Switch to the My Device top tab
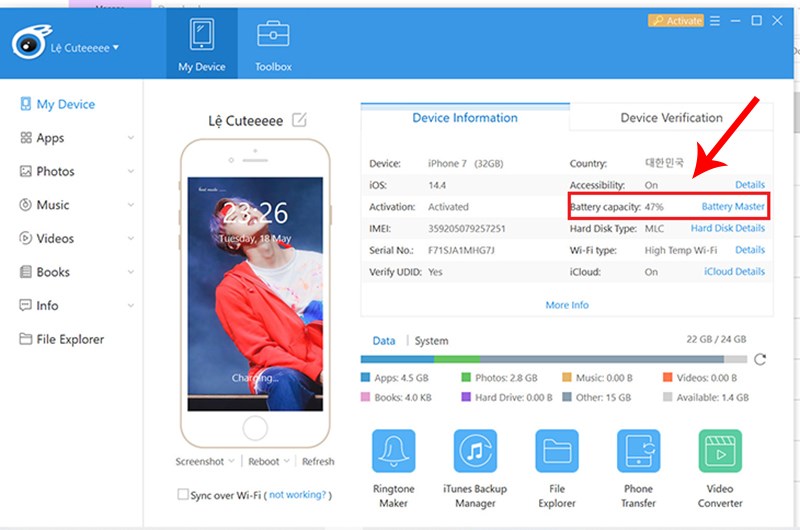The width and height of the screenshot is (800, 530). pyautogui.click(x=202, y=44)
